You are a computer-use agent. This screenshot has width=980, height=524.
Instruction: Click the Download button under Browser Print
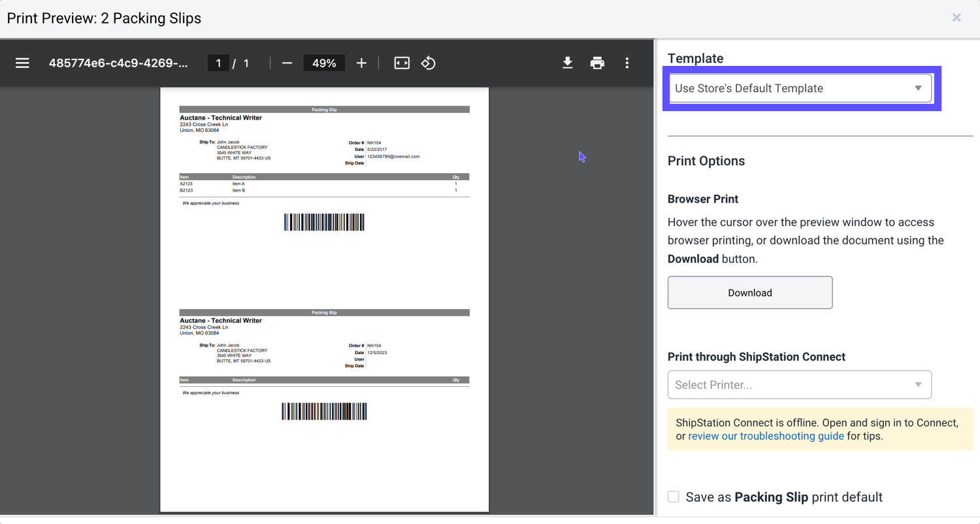[x=749, y=292]
